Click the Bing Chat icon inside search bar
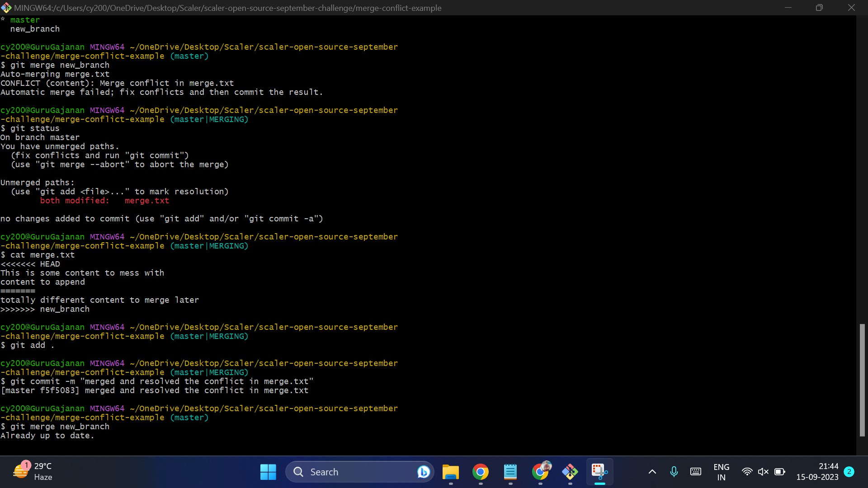868x488 pixels. (423, 471)
